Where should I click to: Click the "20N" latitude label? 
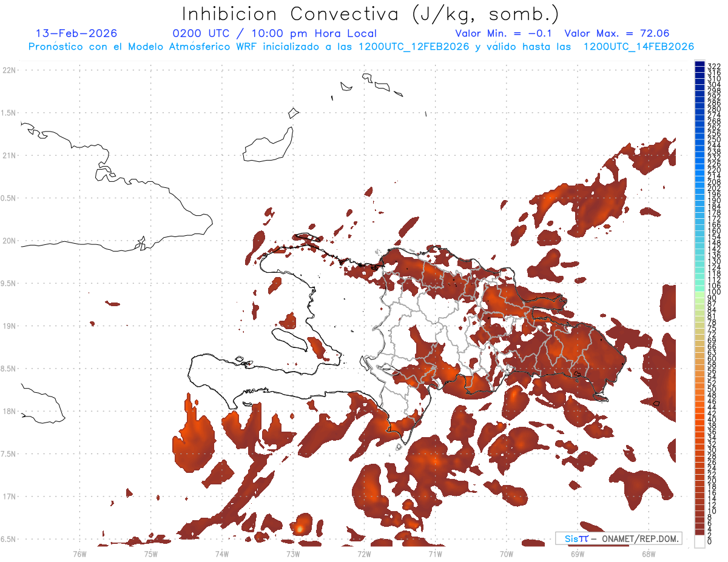coord(9,241)
